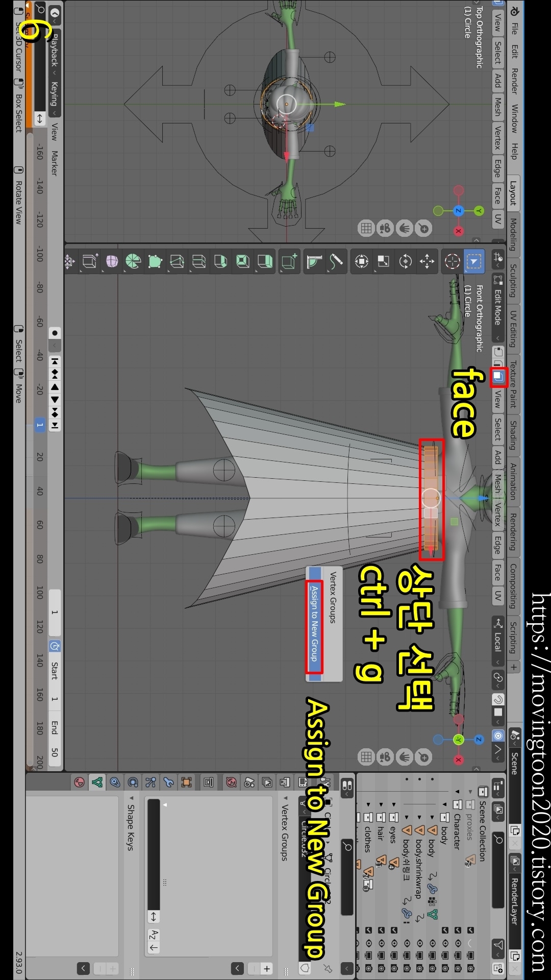Toggle proportional editing button
The width and height of the screenshot is (551, 980).
pyautogui.click(x=498, y=736)
